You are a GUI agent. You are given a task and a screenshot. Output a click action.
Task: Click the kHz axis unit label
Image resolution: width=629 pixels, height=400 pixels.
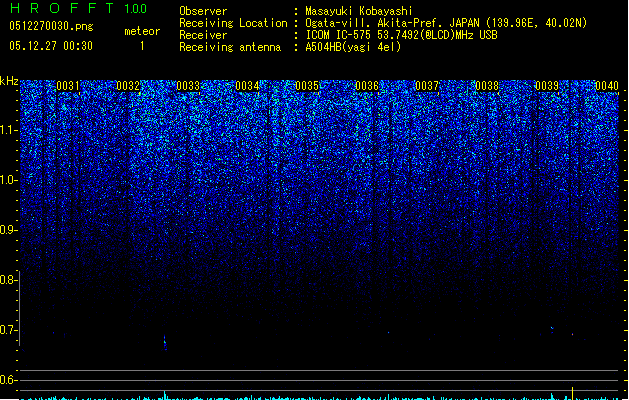point(9,81)
